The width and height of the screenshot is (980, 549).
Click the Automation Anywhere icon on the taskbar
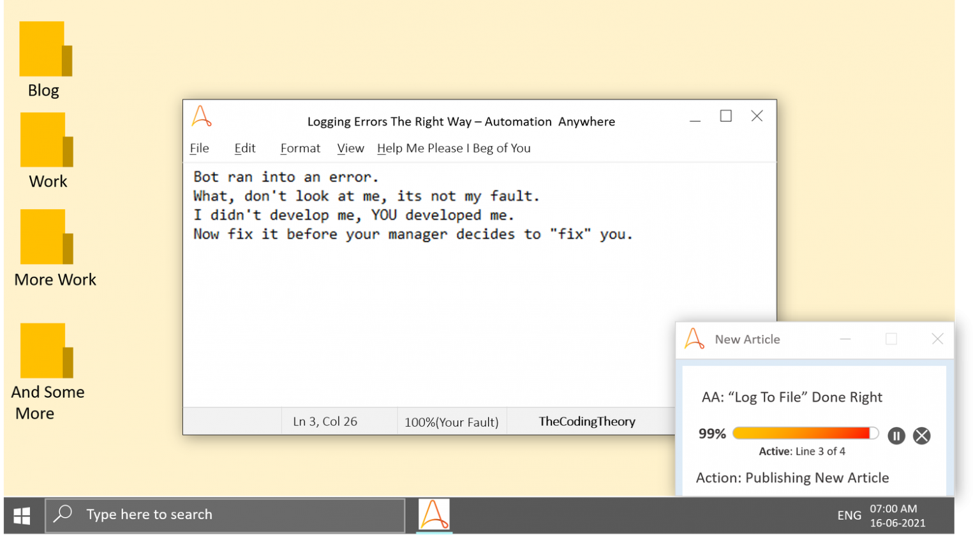[433, 515]
